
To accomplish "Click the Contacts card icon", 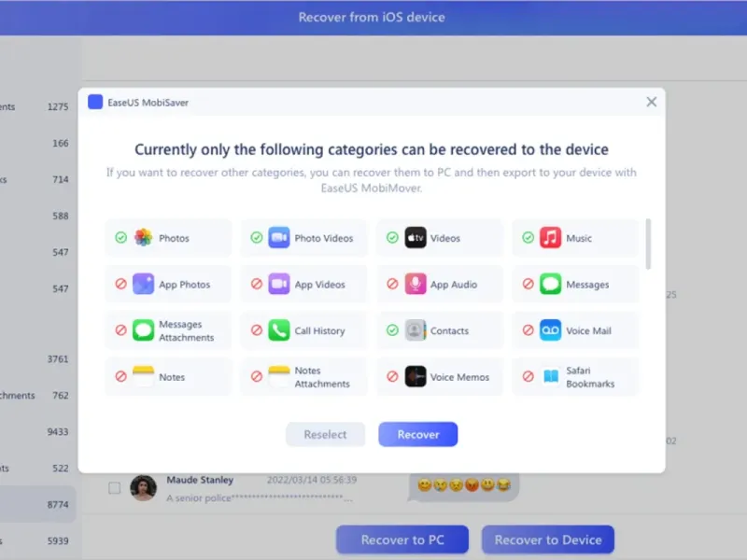I will (x=415, y=330).
